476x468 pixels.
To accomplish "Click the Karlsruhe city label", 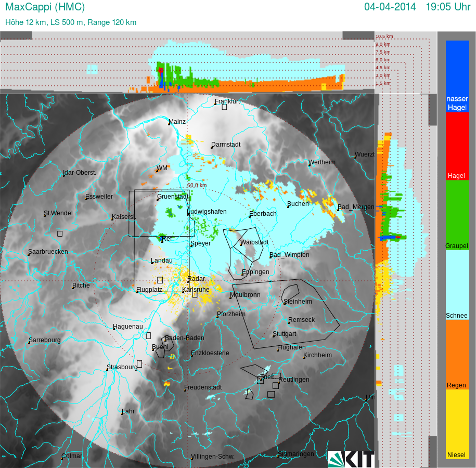I will point(196,290).
